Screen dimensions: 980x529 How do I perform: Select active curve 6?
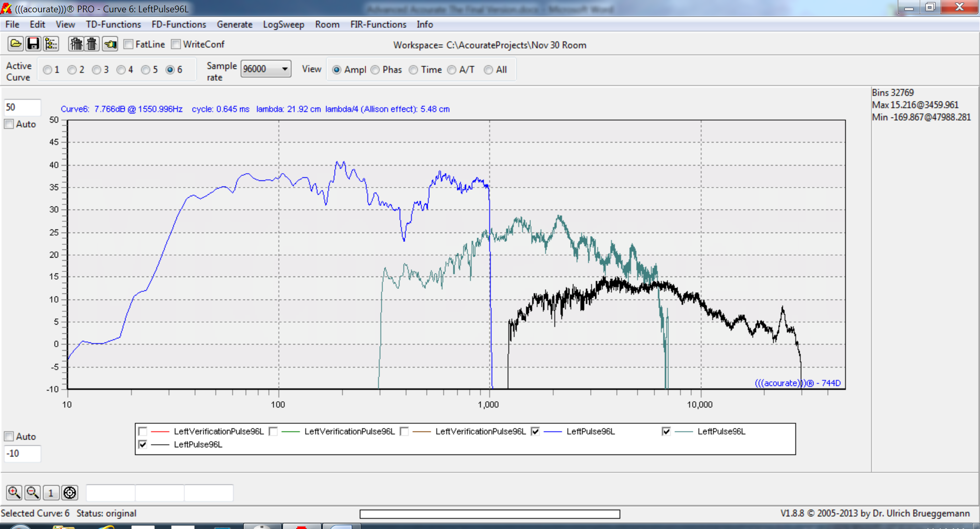pyautogui.click(x=170, y=70)
